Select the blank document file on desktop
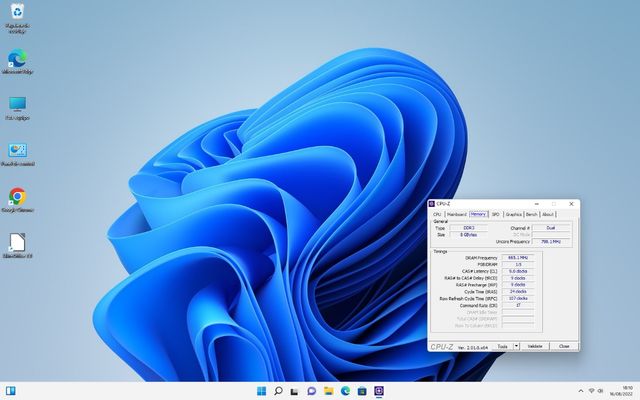This screenshot has width=640, height=400. (x=17, y=246)
